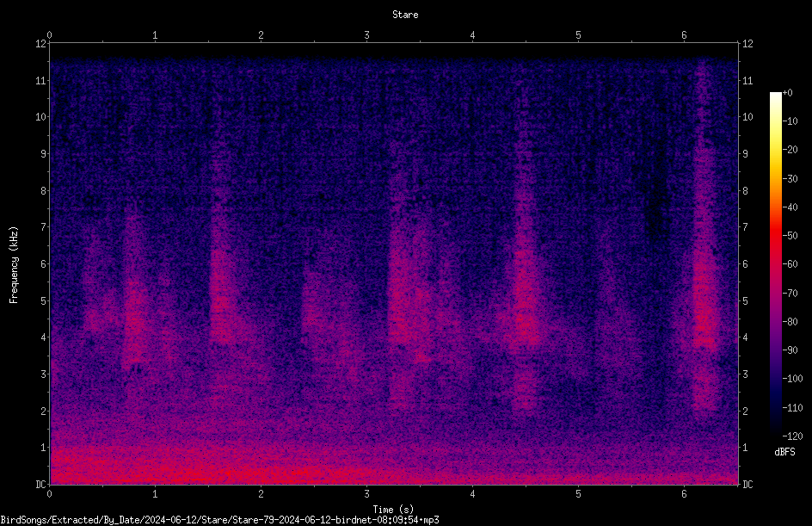Click the "Stare" title above the spectrogram

click(x=405, y=15)
